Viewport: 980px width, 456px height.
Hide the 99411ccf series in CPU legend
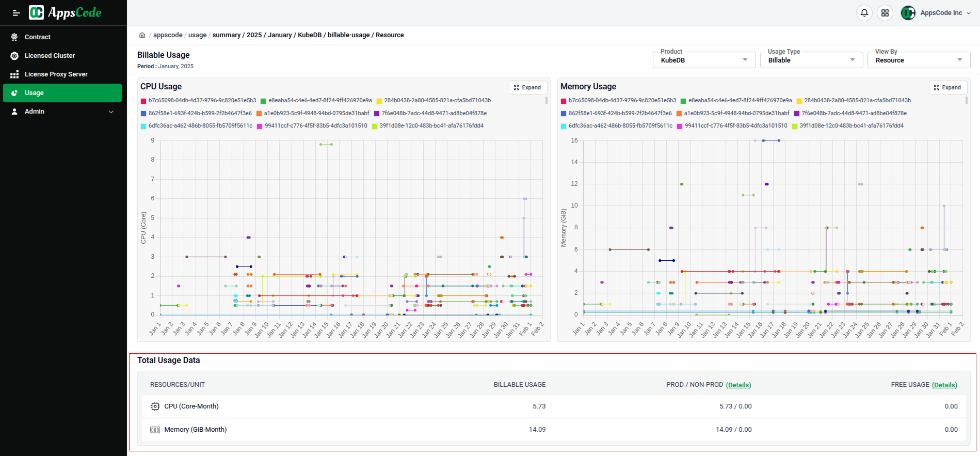pos(315,126)
